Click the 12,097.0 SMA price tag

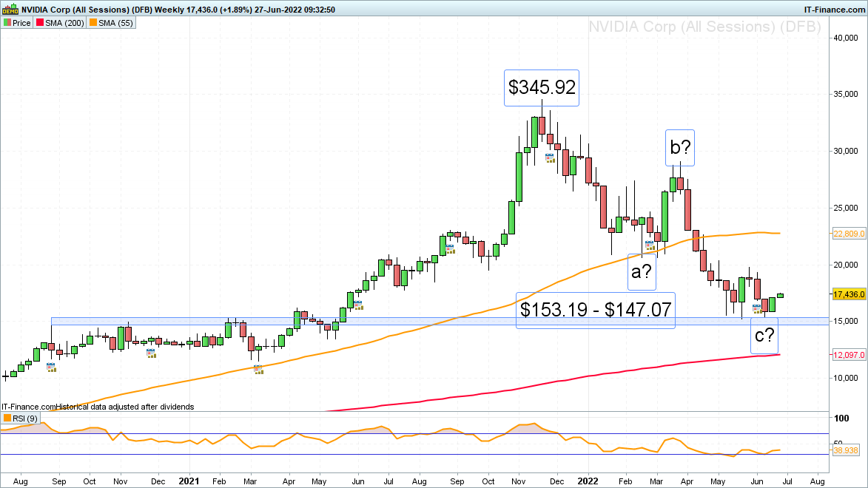(x=849, y=355)
